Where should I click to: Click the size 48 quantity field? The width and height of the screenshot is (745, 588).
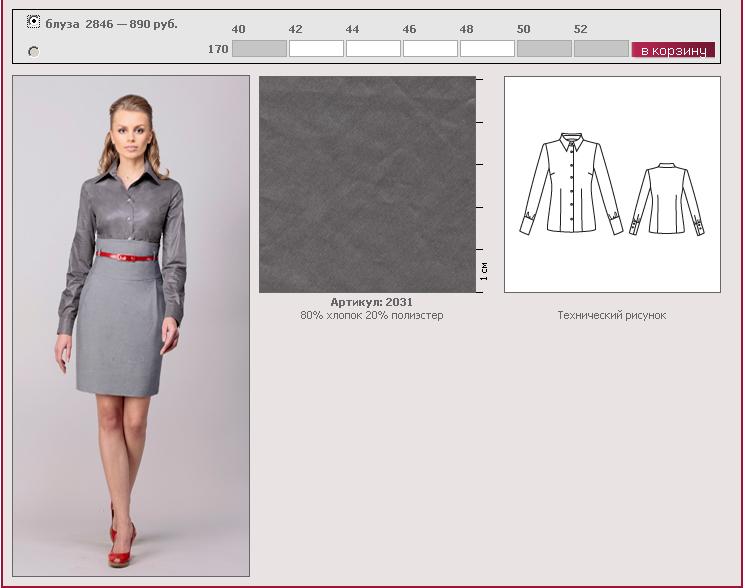coord(487,48)
